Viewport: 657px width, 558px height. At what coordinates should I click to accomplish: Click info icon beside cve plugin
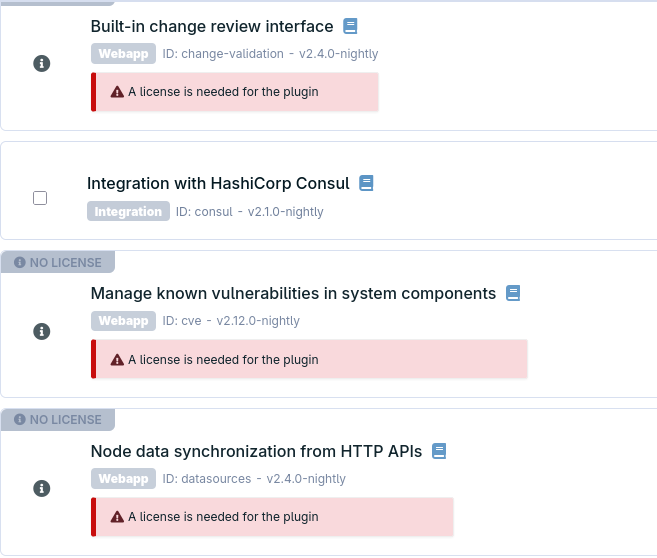41,331
